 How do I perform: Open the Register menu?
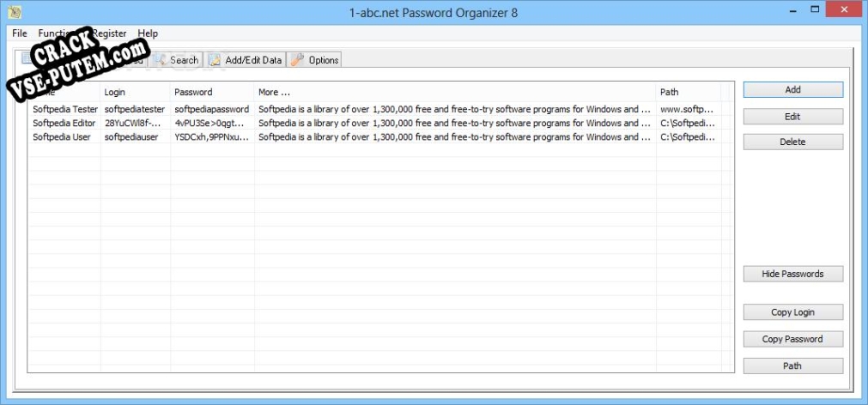point(109,33)
